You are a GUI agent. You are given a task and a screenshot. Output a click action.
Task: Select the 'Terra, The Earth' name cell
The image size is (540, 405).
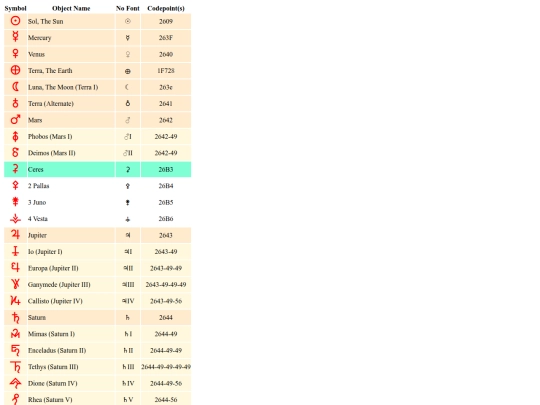click(71, 71)
